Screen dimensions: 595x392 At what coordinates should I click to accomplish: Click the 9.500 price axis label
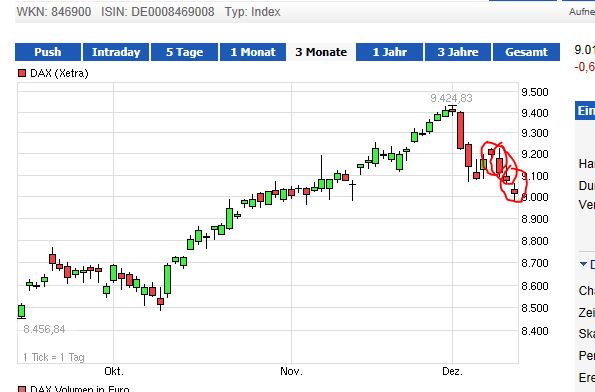pos(535,92)
